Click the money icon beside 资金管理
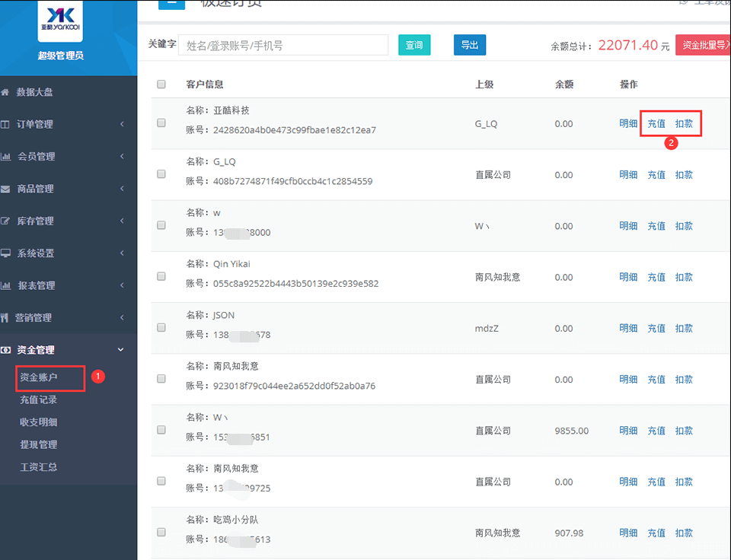Viewport: 731px width, 560px height. [5, 350]
